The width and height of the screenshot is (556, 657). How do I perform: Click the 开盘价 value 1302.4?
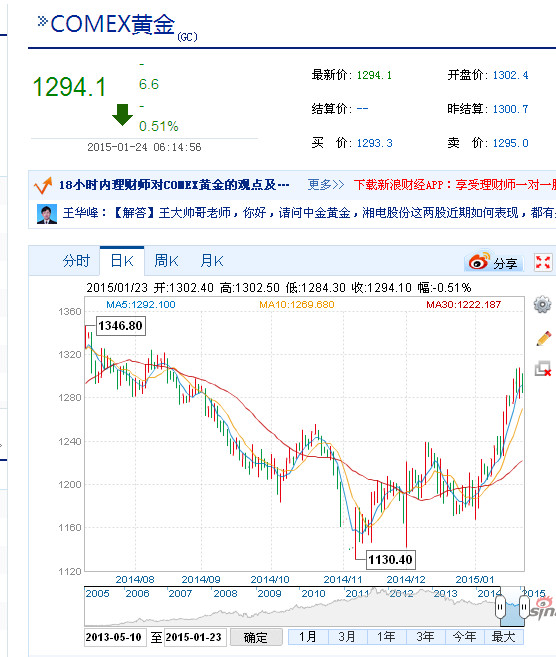point(510,75)
